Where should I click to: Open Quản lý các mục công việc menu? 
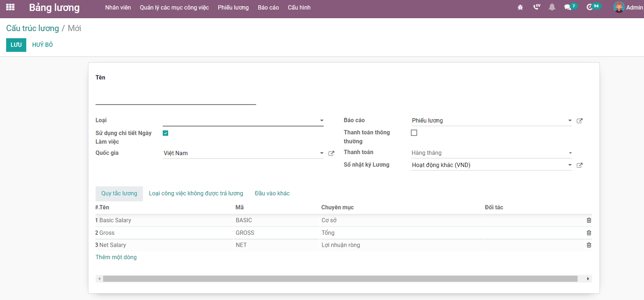(174, 8)
